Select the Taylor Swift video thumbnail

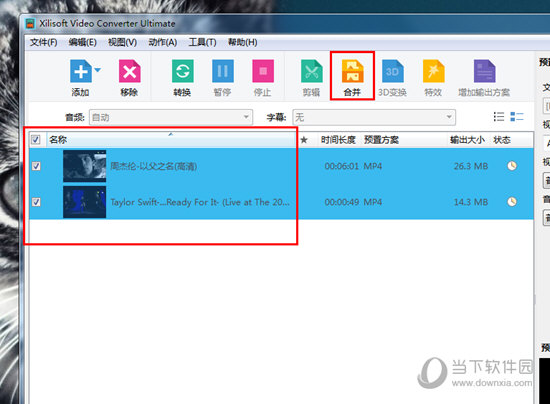pos(85,202)
